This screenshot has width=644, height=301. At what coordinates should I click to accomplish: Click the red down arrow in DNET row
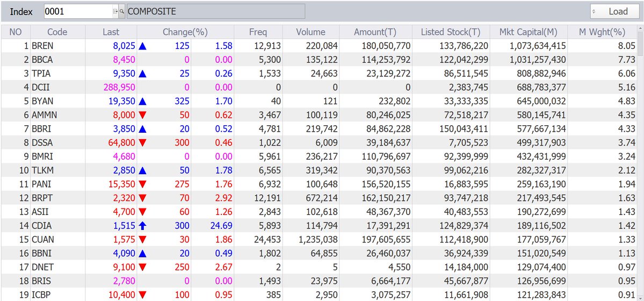coord(142,267)
